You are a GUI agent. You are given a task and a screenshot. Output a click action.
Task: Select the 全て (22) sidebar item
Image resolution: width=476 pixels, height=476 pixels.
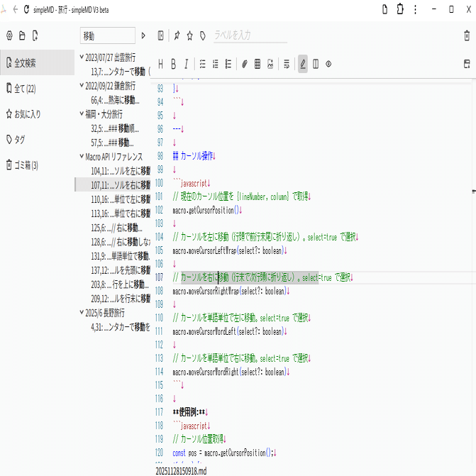[x=38, y=89]
